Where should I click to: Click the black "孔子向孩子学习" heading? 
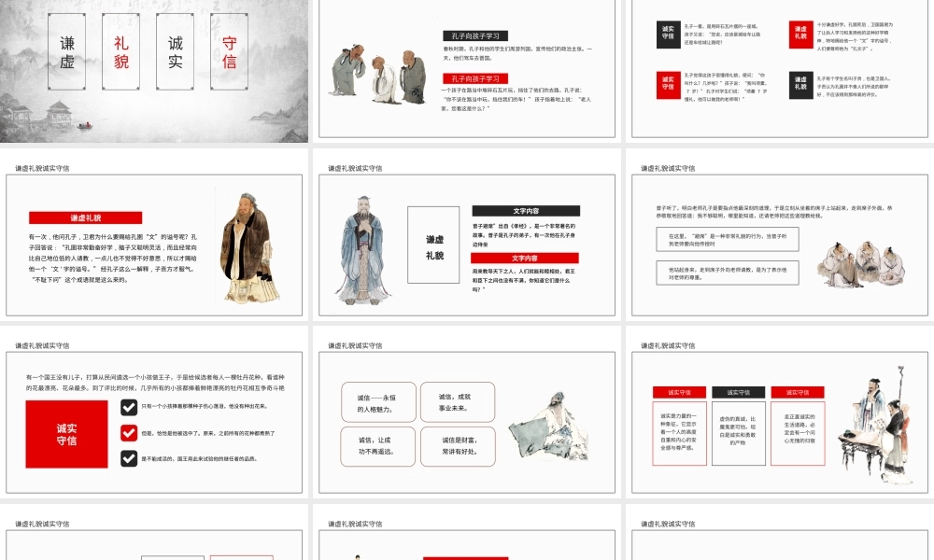(x=475, y=35)
